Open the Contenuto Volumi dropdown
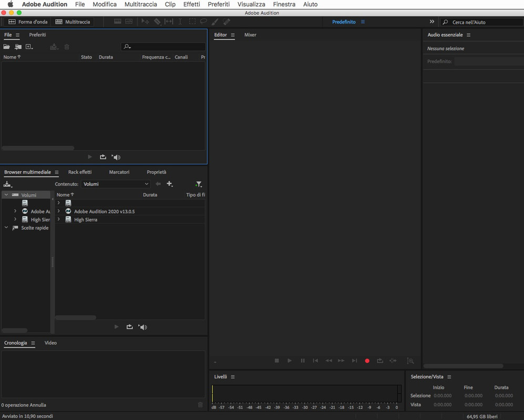 click(x=116, y=184)
